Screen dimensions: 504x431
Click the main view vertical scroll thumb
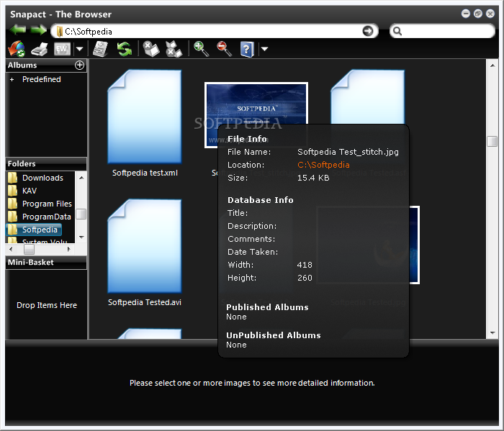point(492,141)
